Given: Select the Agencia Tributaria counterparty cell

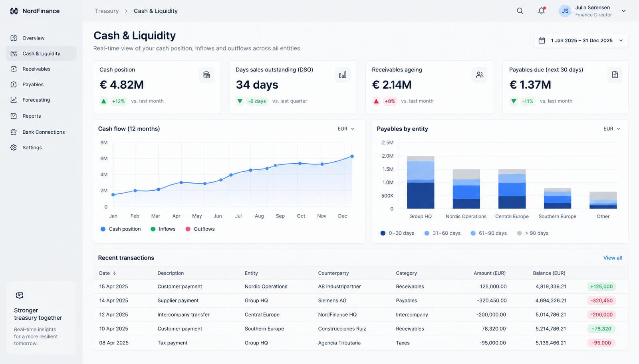Looking at the screenshot, I should pos(339,343).
